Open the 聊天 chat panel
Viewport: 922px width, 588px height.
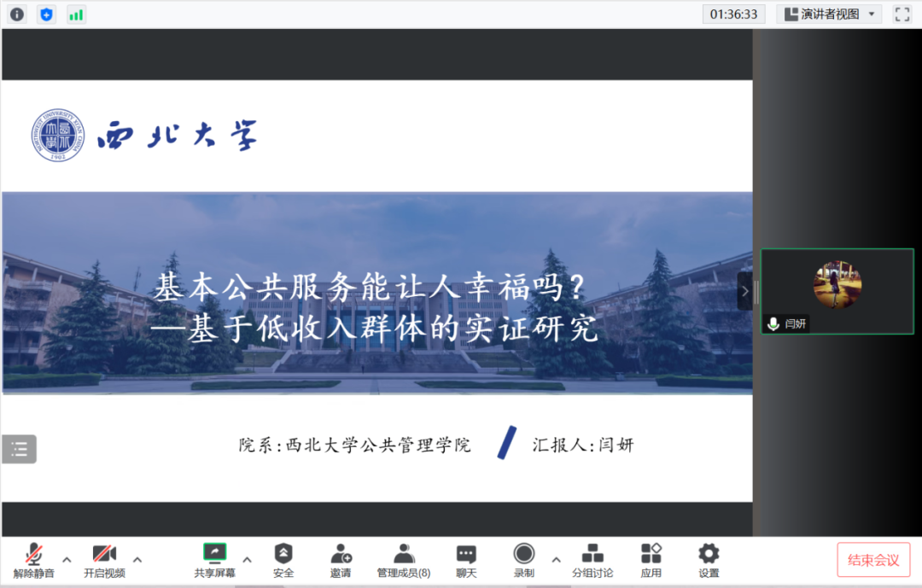466,561
